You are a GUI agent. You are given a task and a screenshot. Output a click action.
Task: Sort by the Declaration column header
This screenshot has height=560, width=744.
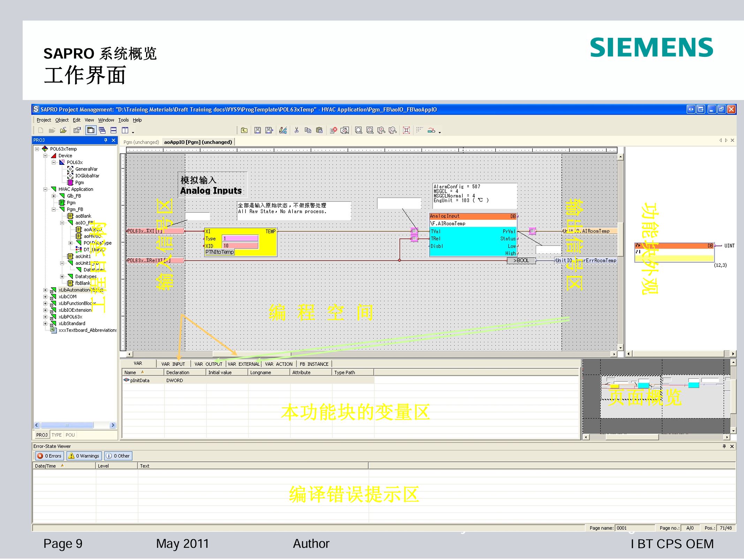178,372
